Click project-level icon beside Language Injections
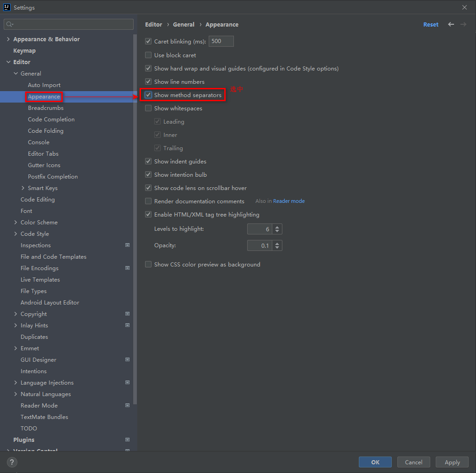The height and width of the screenshot is (473, 476). coord(128,382)
